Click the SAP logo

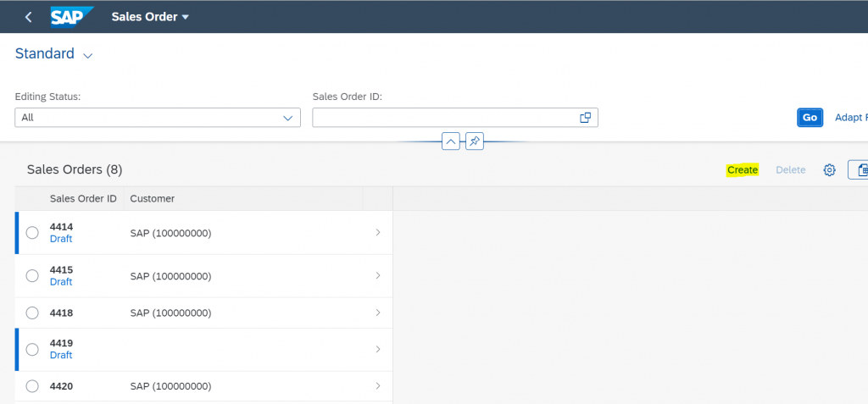pos(72,17)
